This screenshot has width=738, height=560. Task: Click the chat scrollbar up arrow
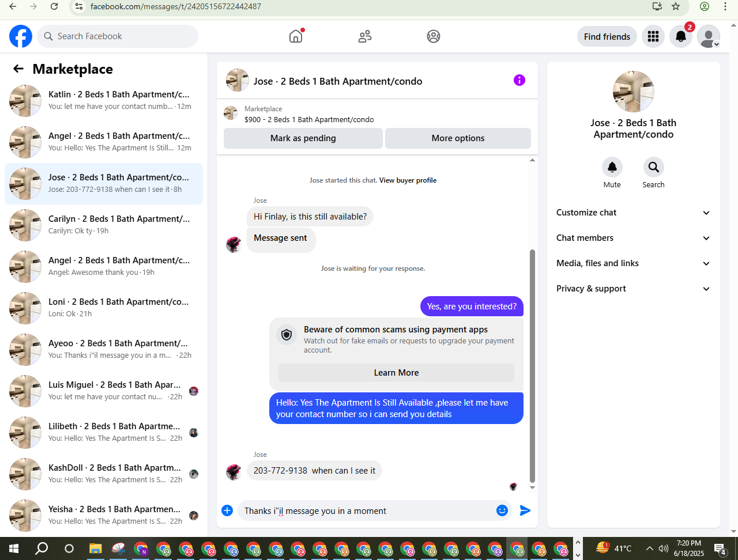tap(532, 160)
